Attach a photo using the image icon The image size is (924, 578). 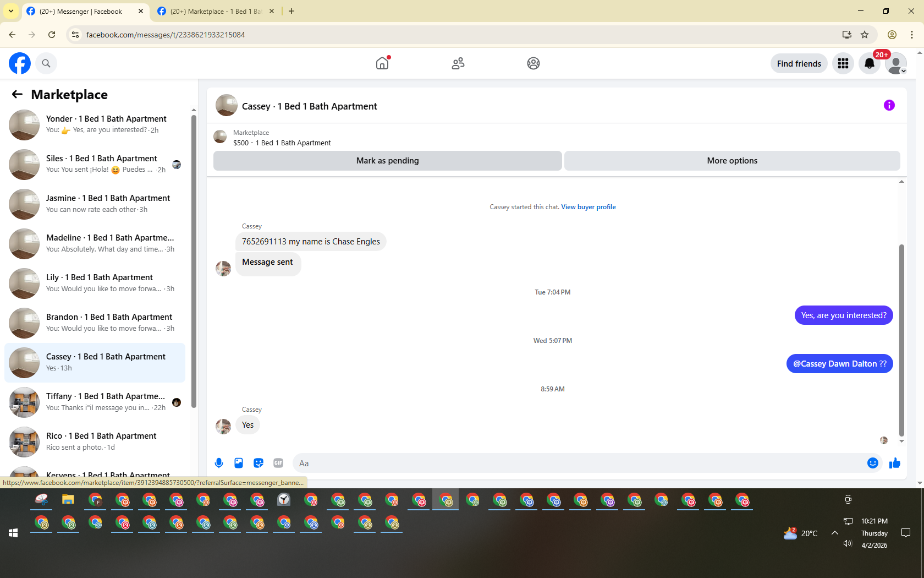pyautogui.click(x=239, y=463)
